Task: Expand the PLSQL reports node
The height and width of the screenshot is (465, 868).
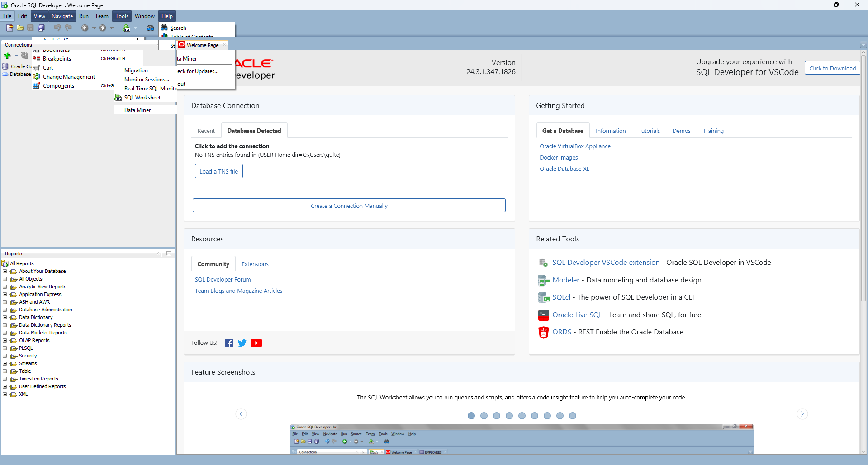Action: click(5, 348)
